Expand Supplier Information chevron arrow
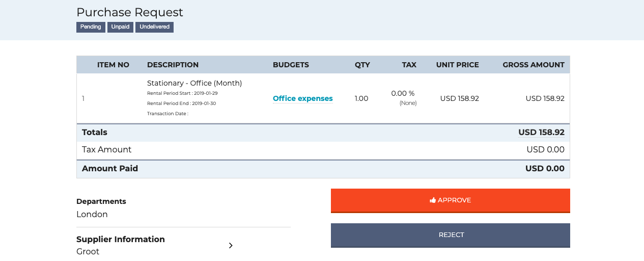The image size is (644, 261). pyautogui.click(x=231, y=245)
